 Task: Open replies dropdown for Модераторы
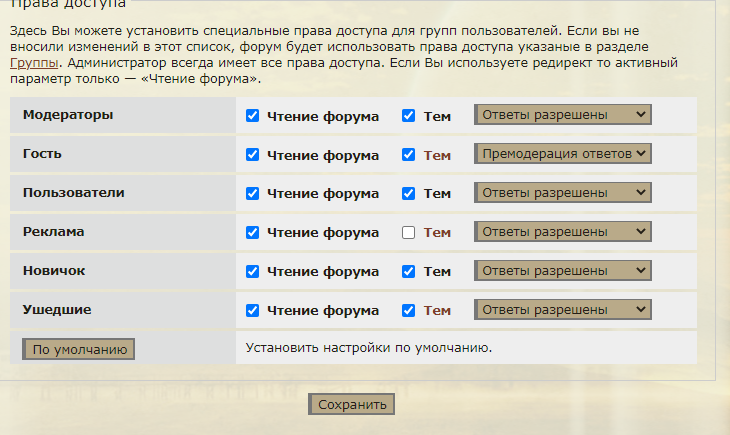click(562, 115)
